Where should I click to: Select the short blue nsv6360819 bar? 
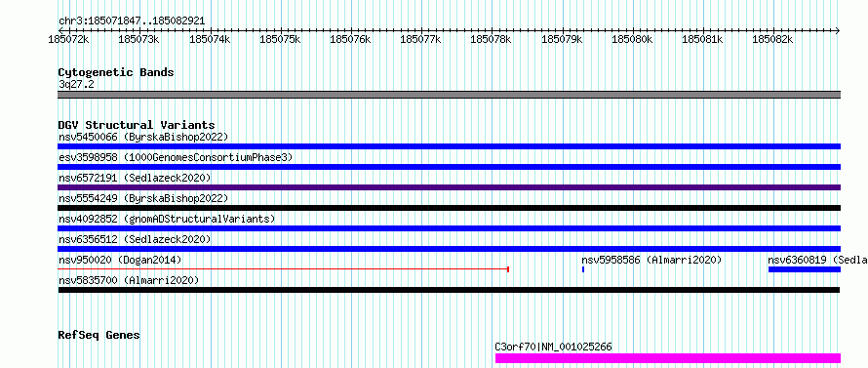click(805, 269)
